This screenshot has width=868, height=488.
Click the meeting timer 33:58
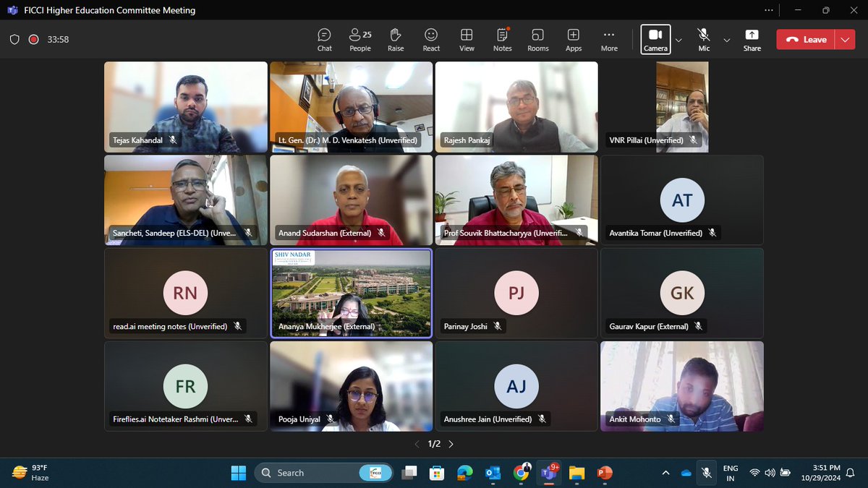[58, 40]
